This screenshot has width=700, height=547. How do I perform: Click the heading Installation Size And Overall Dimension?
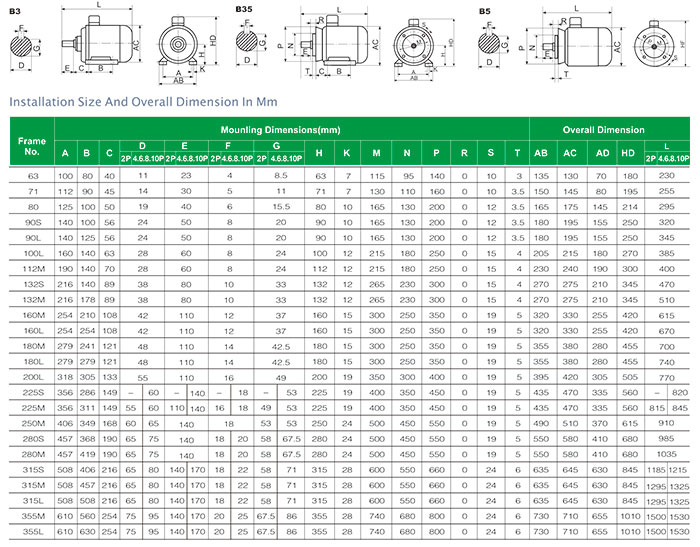[143, 102]
